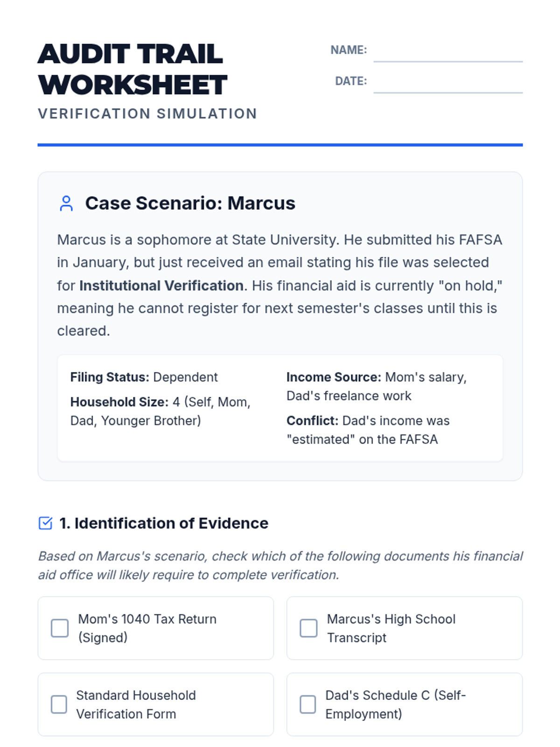Click the Case Scenario: Marcus heading
This screenshot has width=560, height=747.
[x=190, y=204]
